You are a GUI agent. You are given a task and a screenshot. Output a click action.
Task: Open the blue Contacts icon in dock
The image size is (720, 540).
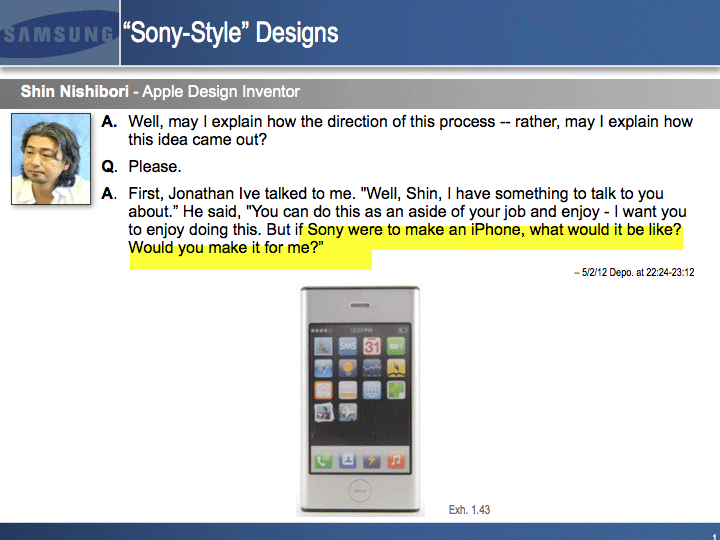pyautogui.click(x=348, y=461)
